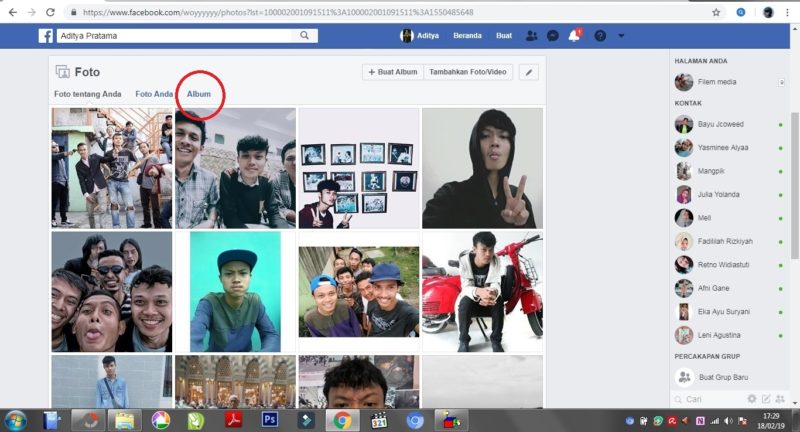This screenshot has height=432, width=800.
Task: Open Aditya profile link in top bar
Action: [420, 36]
